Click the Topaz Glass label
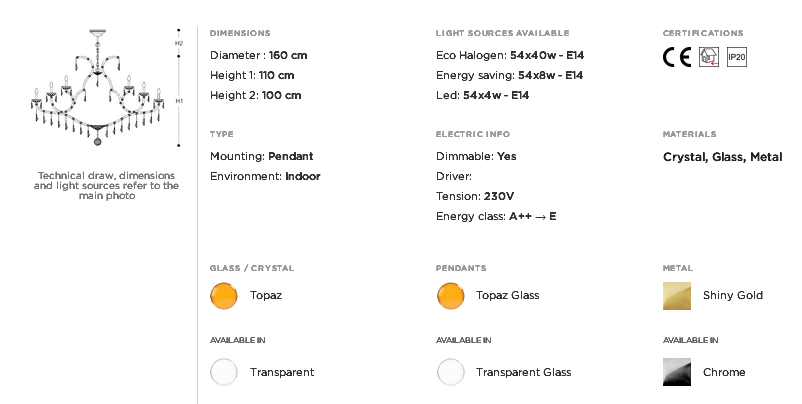This screenshot has width=802, height=404. click(507, 295)
